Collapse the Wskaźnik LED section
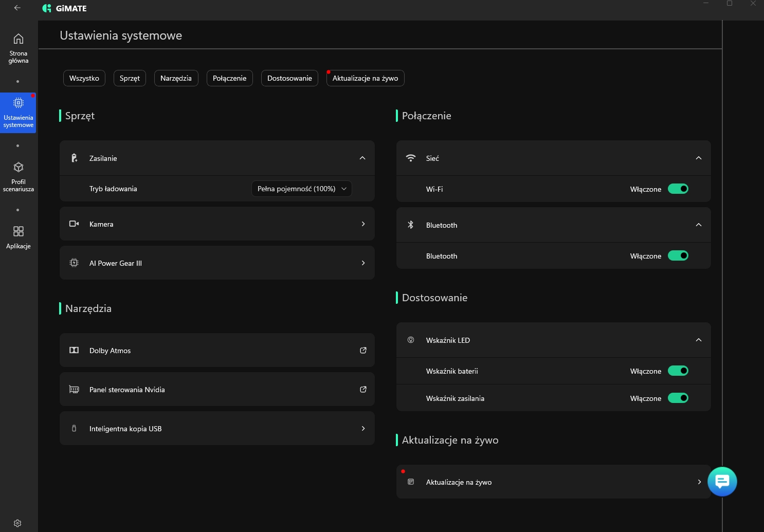The image size is (764, 532). tap(698, 340)
